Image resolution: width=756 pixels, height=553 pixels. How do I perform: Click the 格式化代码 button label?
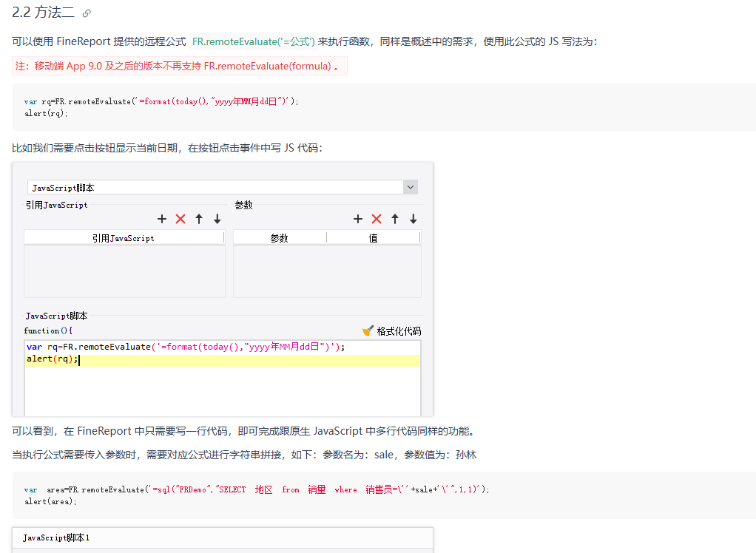[399, 331]
